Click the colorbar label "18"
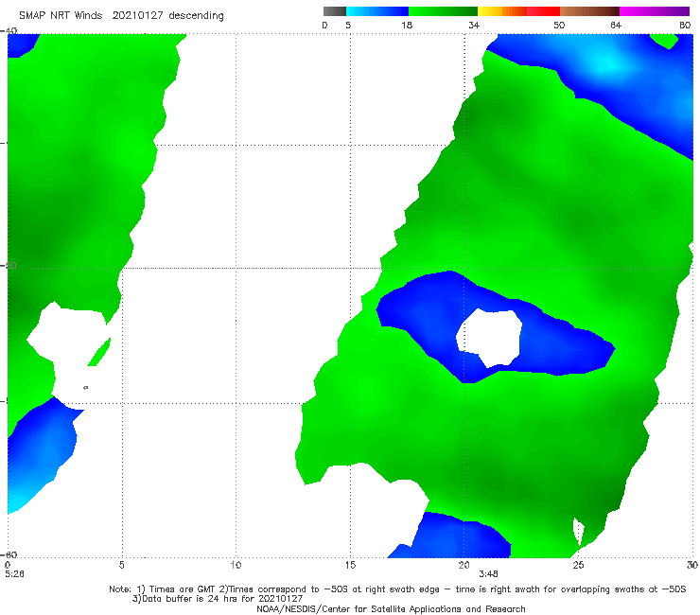The image size is (700, 615). coord(407,25)
